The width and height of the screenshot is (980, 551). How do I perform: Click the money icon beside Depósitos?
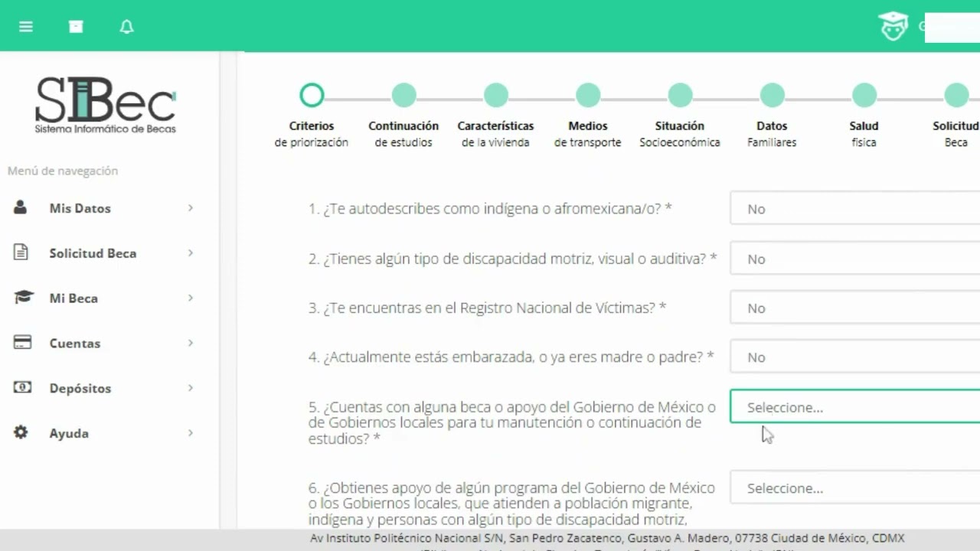pyautogui.click(x=22, y=387)
